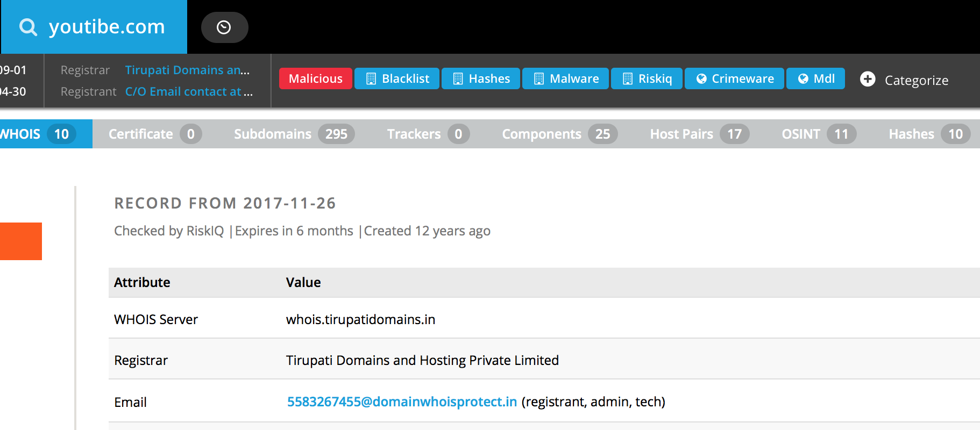The height and width of the screenshot is (430, 980).
Task: Open the Tirupati Domains registrar link
Action: tap(187, 70)
